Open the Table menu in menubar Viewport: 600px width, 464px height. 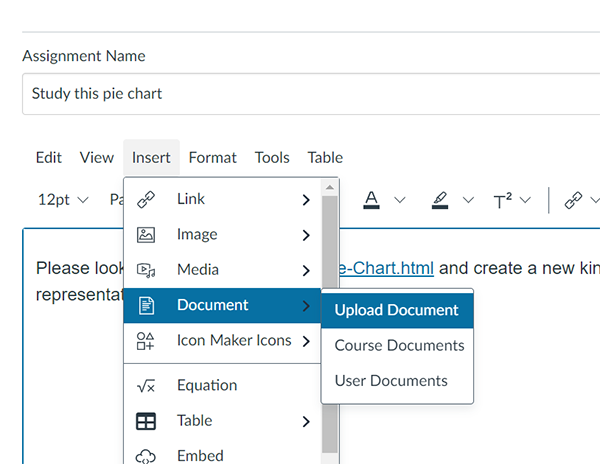(325, 158)
